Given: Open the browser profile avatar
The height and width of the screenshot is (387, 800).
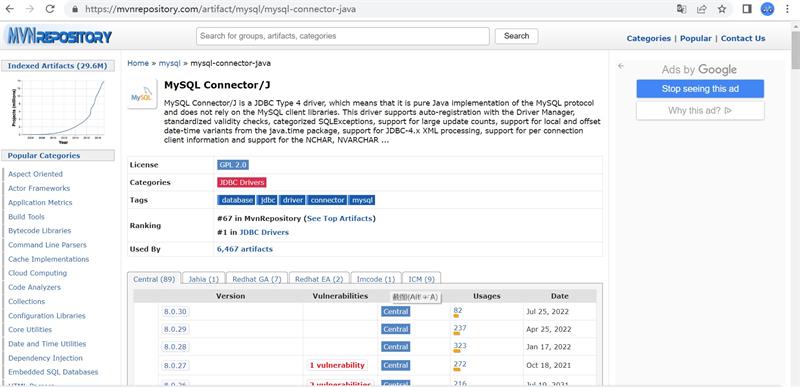Looking at the screenshot, I should click(767, 9).
